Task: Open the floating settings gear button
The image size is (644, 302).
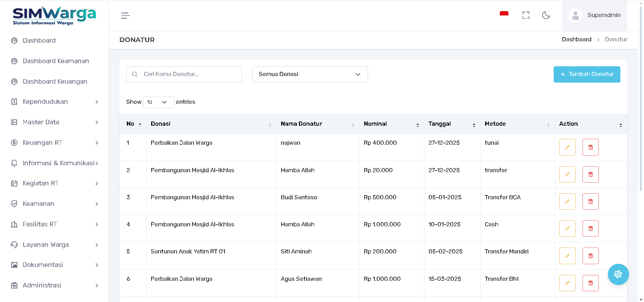Action: [618, 274]
